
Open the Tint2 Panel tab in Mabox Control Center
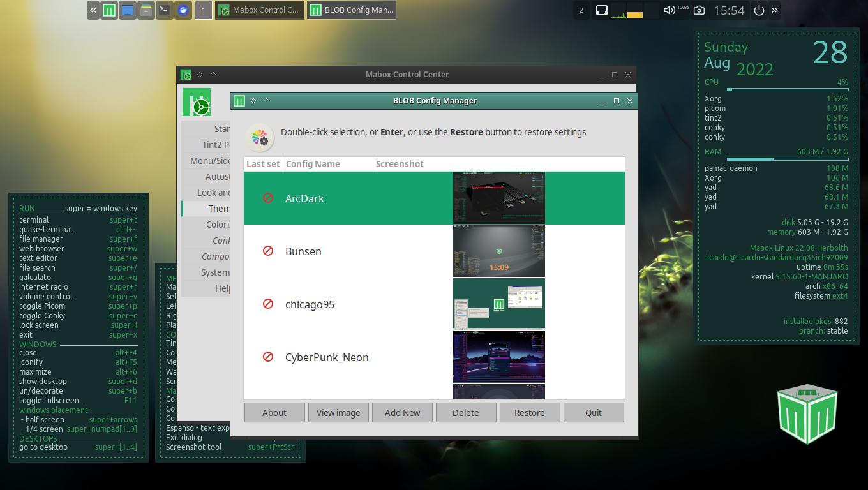coord(206,145)
